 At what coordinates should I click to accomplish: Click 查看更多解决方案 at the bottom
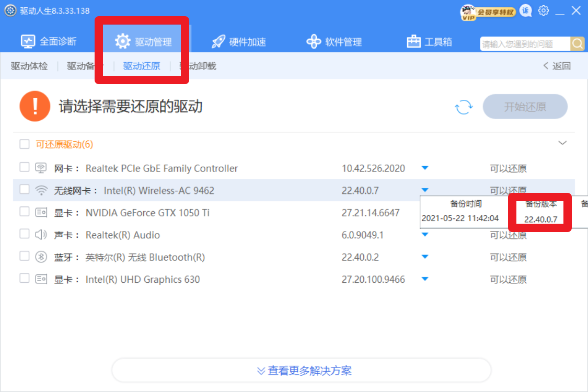[x=302, y=370]
